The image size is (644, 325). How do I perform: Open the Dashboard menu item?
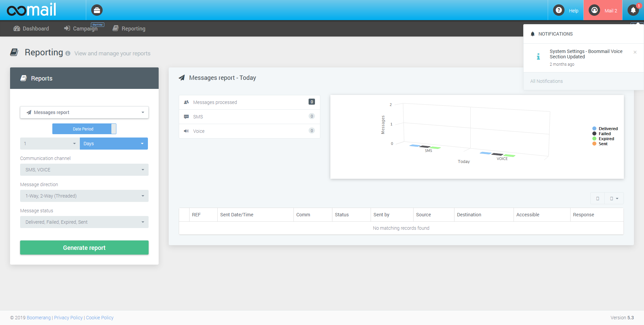(31, 29)
